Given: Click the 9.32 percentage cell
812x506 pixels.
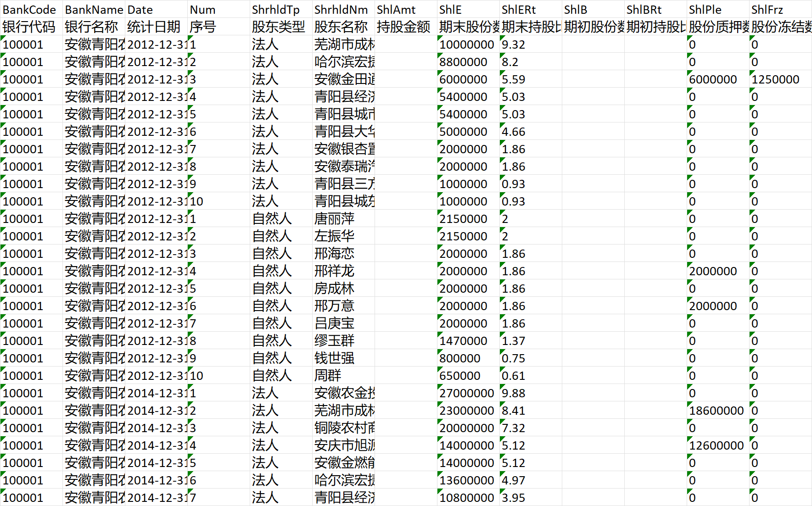Looking at the screenshot, I should click(x=531, y=44).
